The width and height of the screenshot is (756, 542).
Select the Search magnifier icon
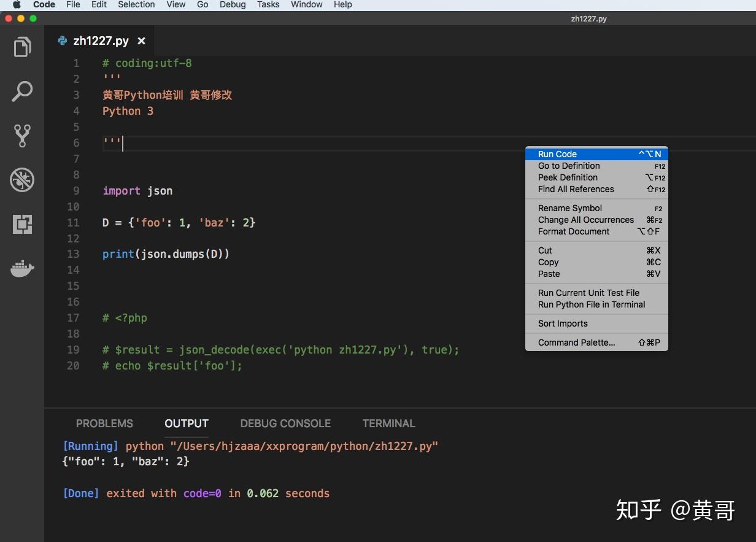click(22, 91)
